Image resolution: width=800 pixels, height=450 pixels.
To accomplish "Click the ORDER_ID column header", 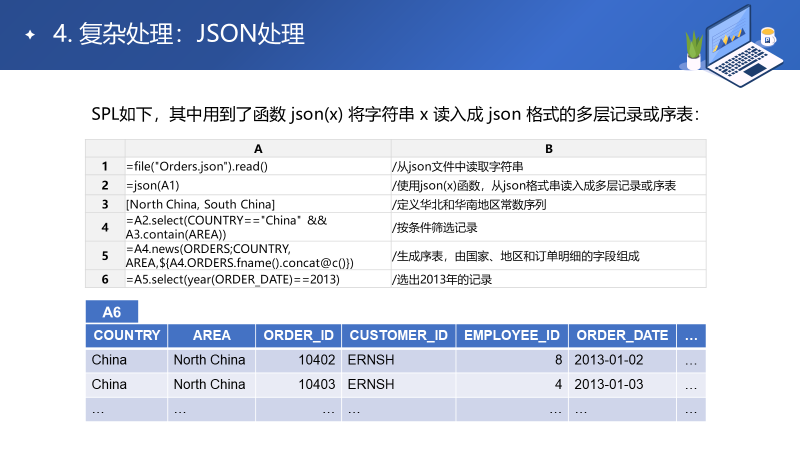I will (x=298, y=335).
